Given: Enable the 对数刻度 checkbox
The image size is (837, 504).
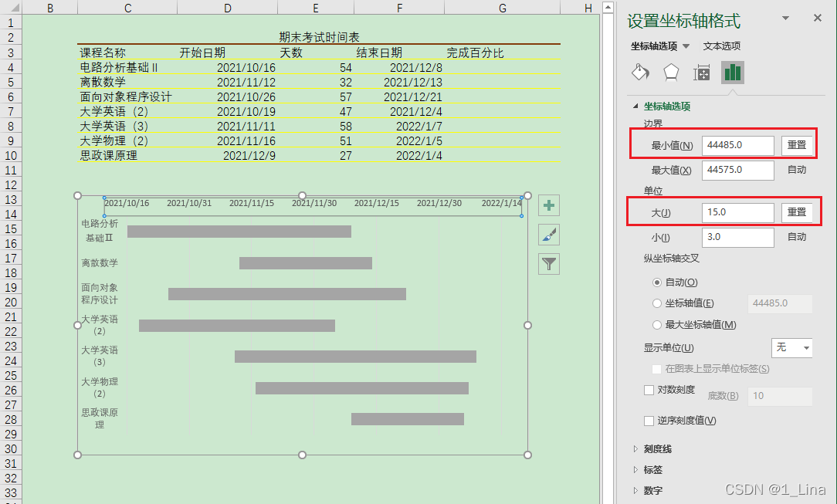Looking at the screenshot, I should (649, 391).
